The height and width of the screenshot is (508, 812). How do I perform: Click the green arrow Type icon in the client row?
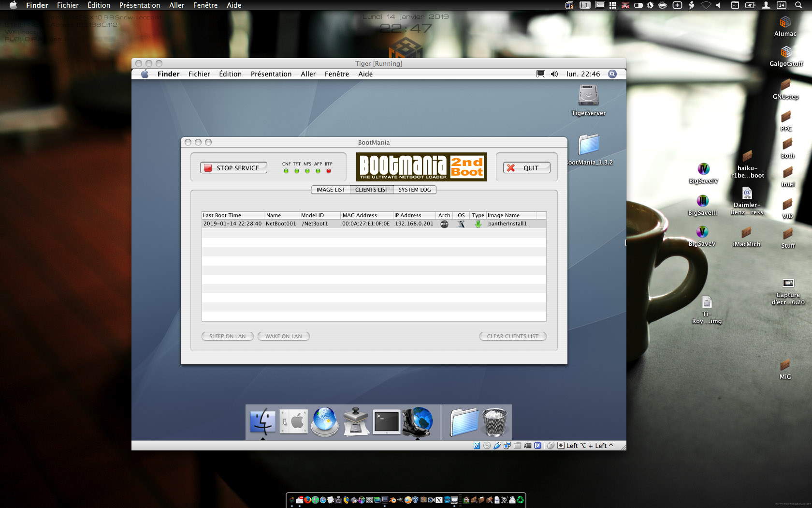click(x=478, y=224)
